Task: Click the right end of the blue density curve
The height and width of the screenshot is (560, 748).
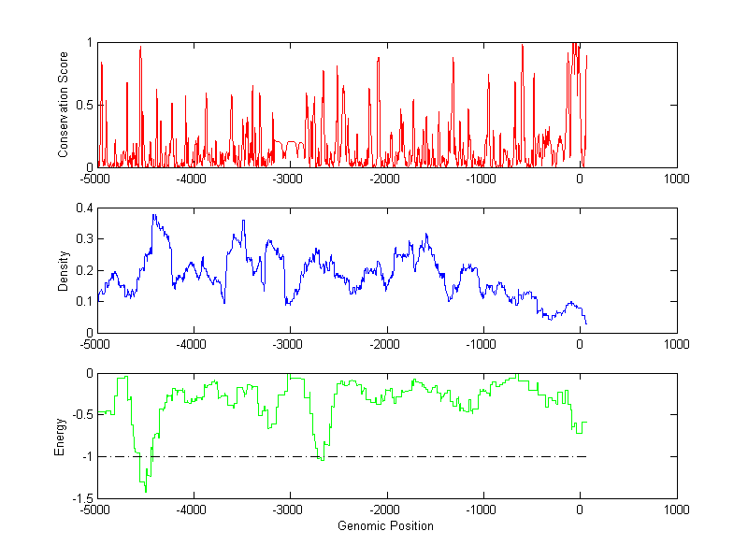Action: point(585,323)
